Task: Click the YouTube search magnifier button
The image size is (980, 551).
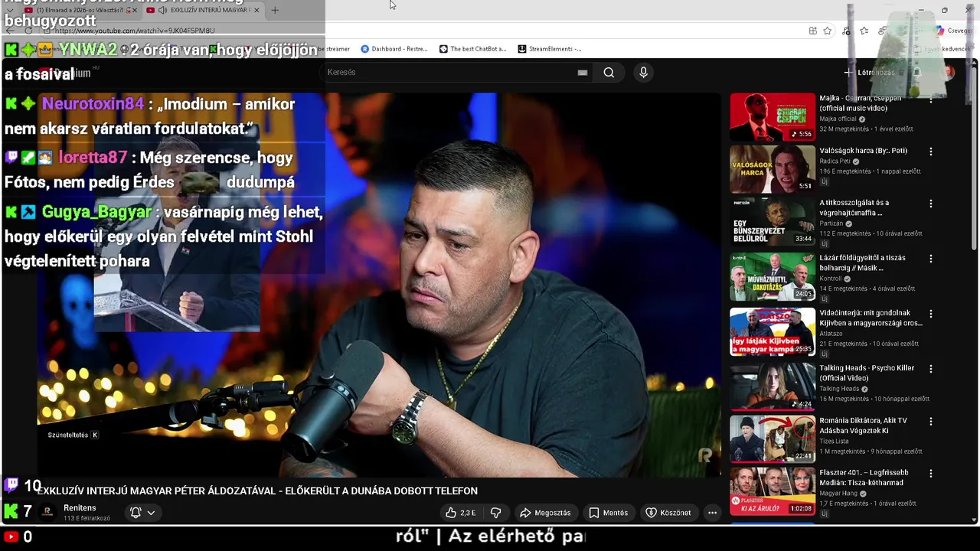Action: pos(609,72)
